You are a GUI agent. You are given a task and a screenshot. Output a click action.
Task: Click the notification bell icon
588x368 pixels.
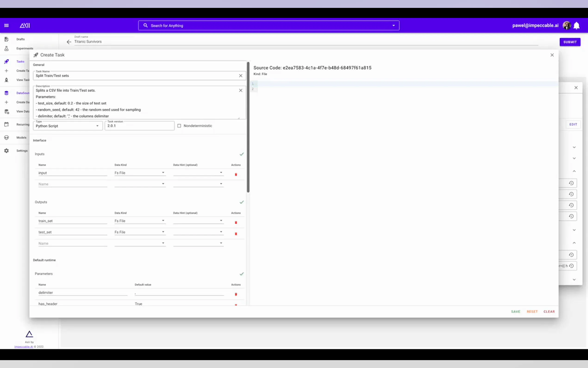point(576,25)
